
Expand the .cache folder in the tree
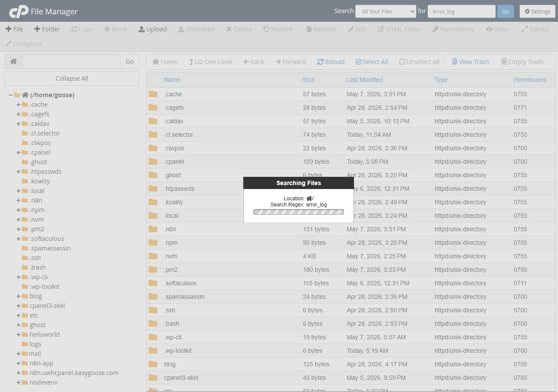18,105
